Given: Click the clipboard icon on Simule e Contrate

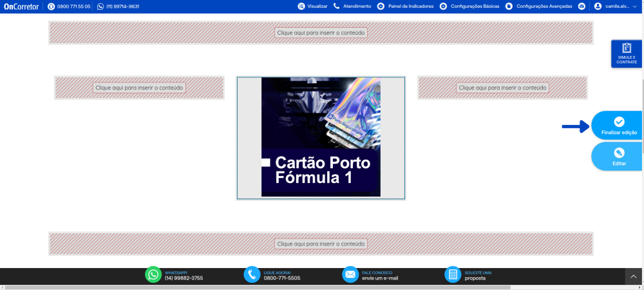Looking at the screenshot, I should (x=627, y=48).
